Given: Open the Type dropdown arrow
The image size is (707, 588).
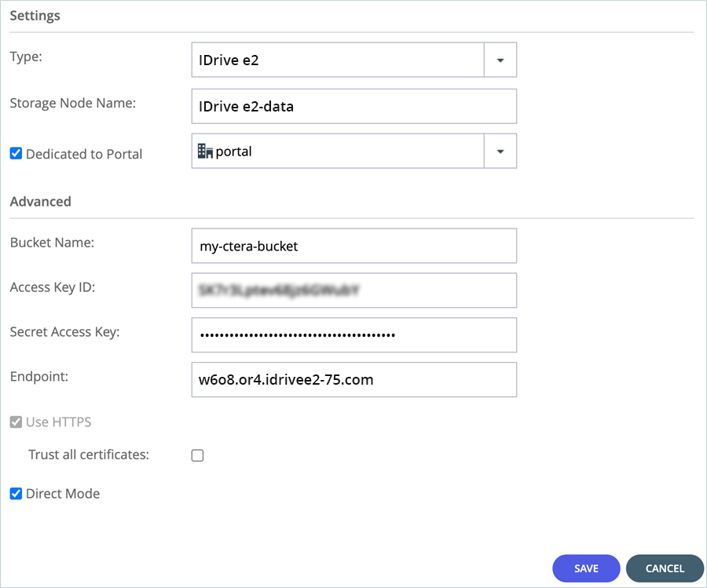Looking at the screenshot, I should pos(500,60).
